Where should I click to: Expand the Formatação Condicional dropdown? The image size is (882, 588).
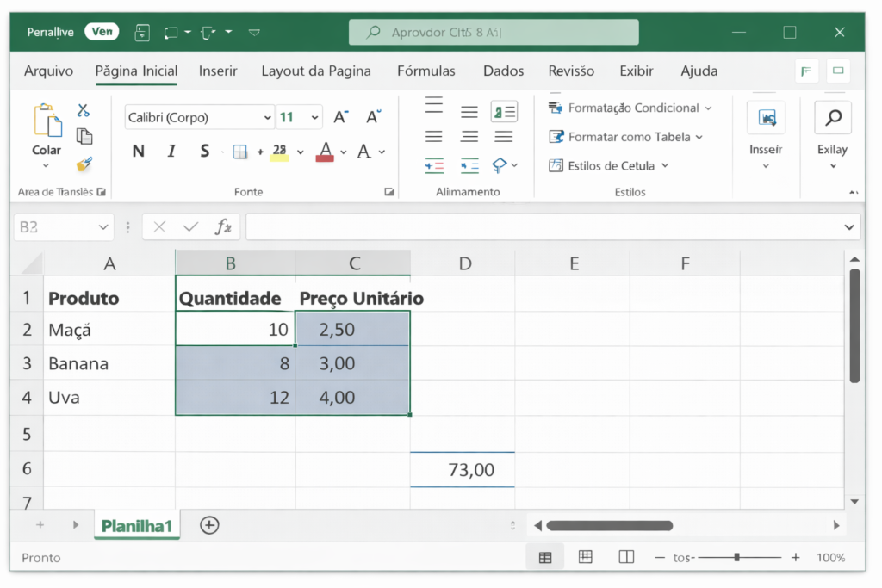pos(708,108)
